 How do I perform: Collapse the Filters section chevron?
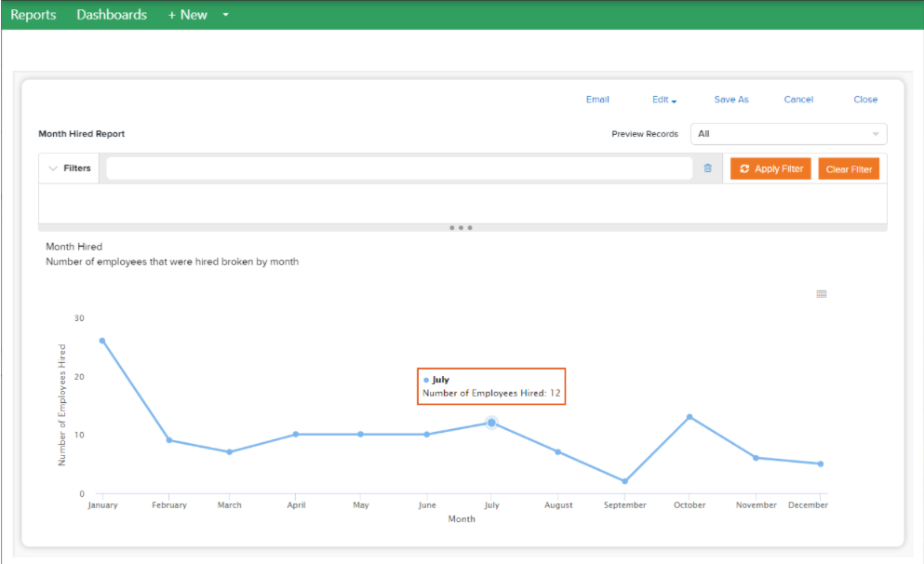pos(53,168)
